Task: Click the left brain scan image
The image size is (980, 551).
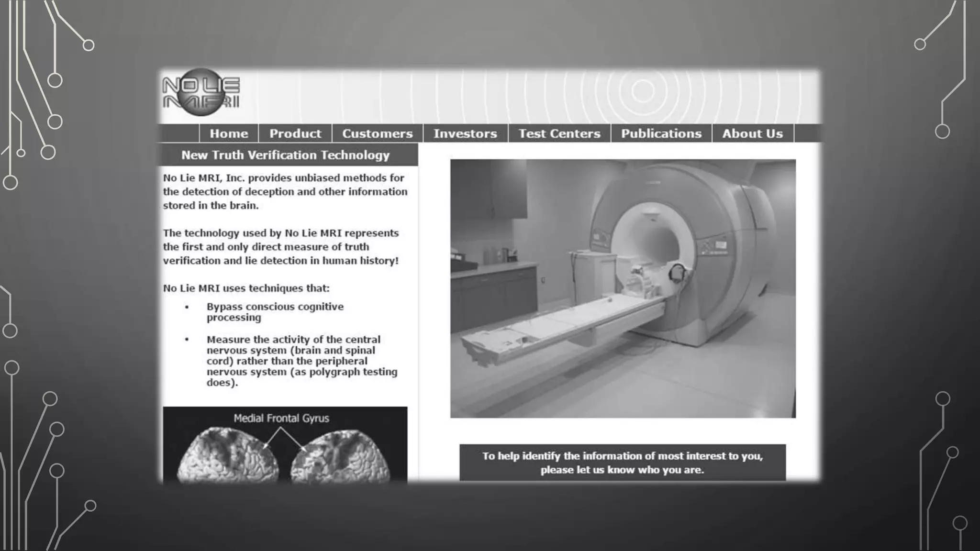Action: point(228,457)
